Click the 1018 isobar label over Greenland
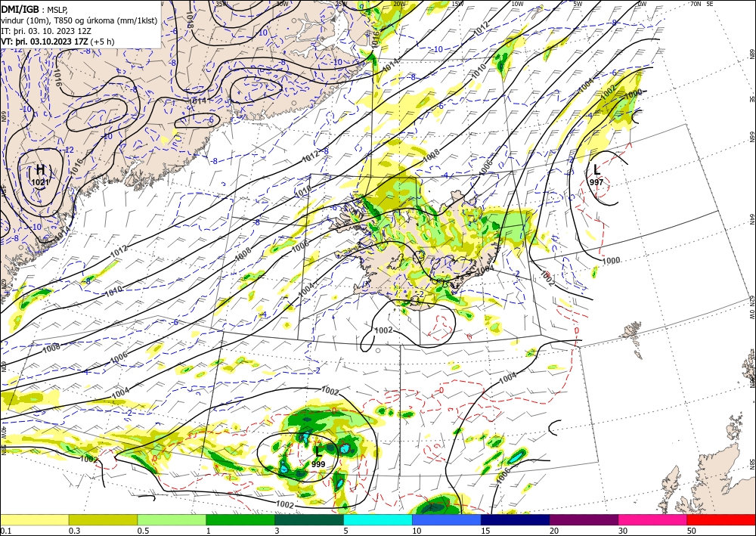Screen dimensions: 756x536 pos(189,19)
